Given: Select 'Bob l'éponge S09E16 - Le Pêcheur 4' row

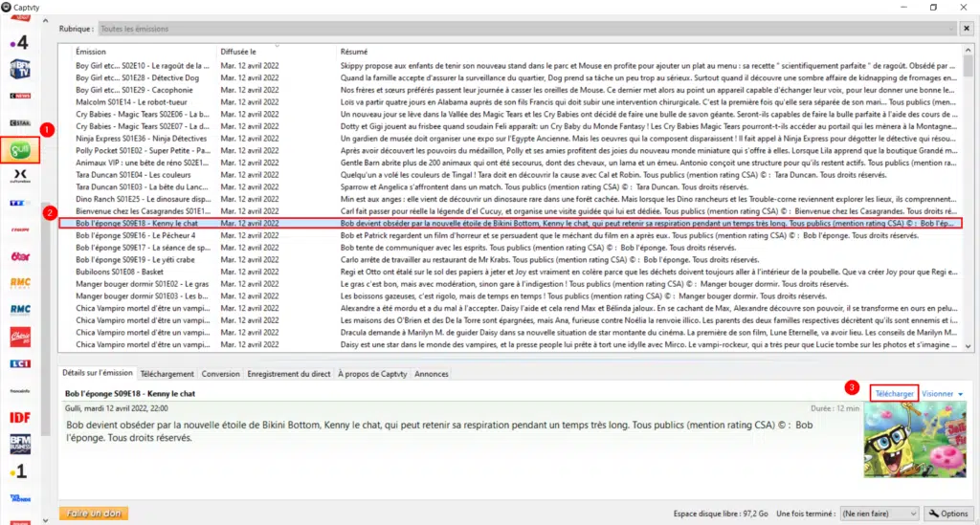Looking at the screenshot, I should pos(510,235).
